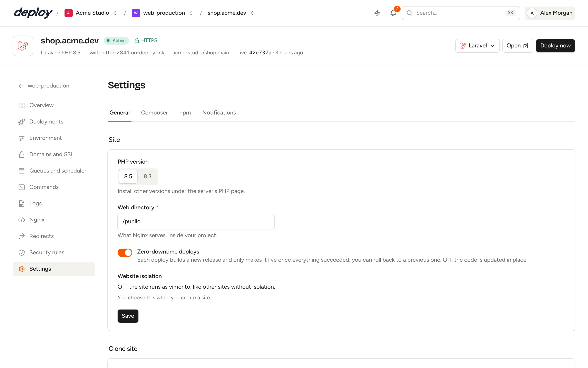Click the Redirects arrow icon
Viewport: 588px width, 368px height.
tap(22, 236)
